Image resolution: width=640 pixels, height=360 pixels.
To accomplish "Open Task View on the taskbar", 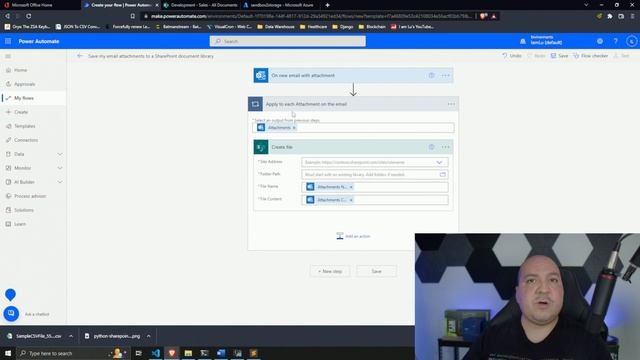I will (138, 353).
